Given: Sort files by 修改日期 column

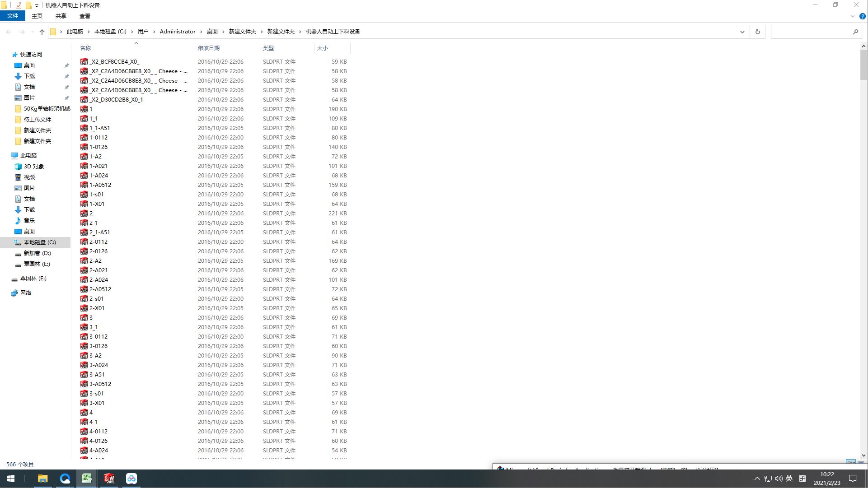Looking at the screenshot, I should [209, 48].
